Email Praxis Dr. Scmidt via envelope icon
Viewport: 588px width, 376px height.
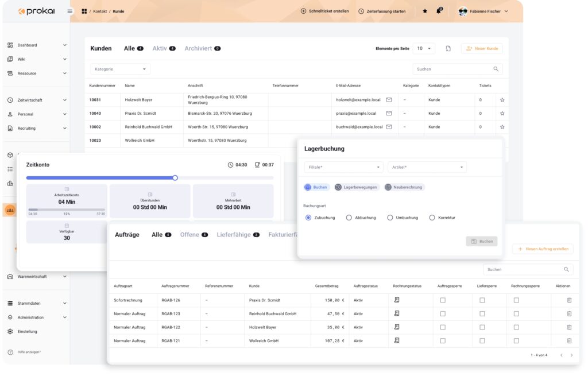coord(389,113)
